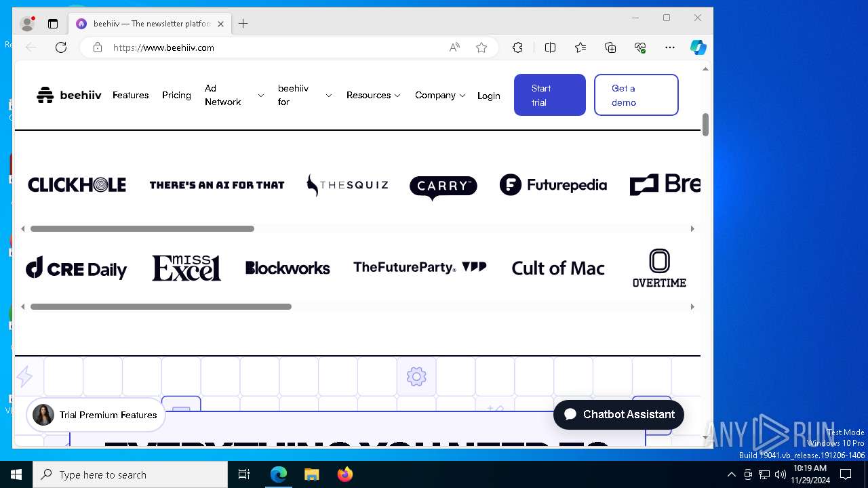Click the lightning bolt tile
Viewport: 868px width, 488px height.
click(x=25, y=377)
